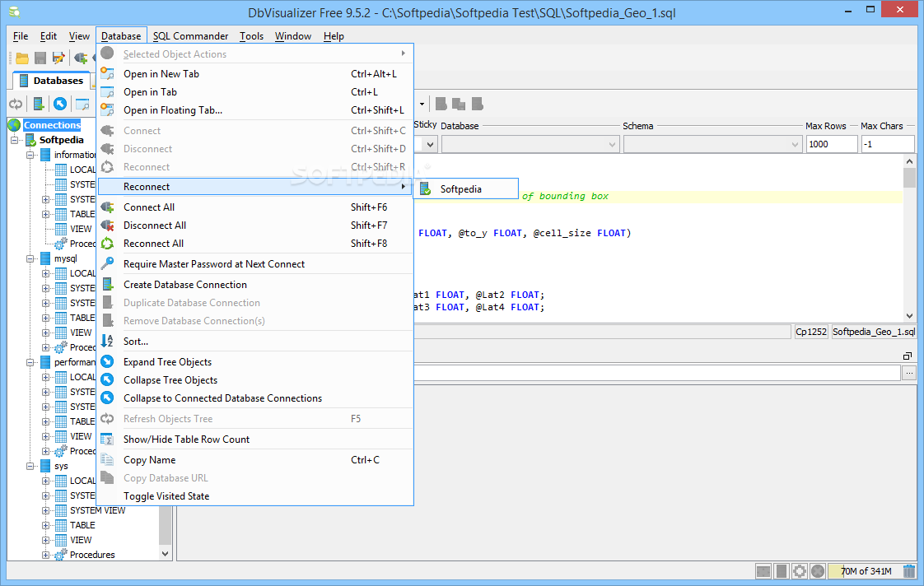Click the Disconnect All plug icon with red x
The height and width of the screenshot is (586, 924).
tap(107, 225)
